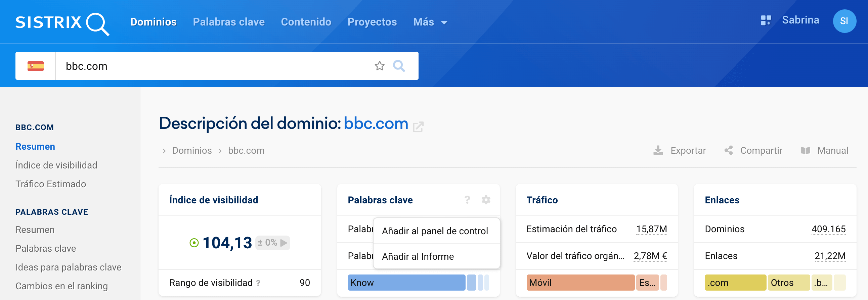Click the Exportar button
Viewport: 868px width, 300px height.
(680, 151)
